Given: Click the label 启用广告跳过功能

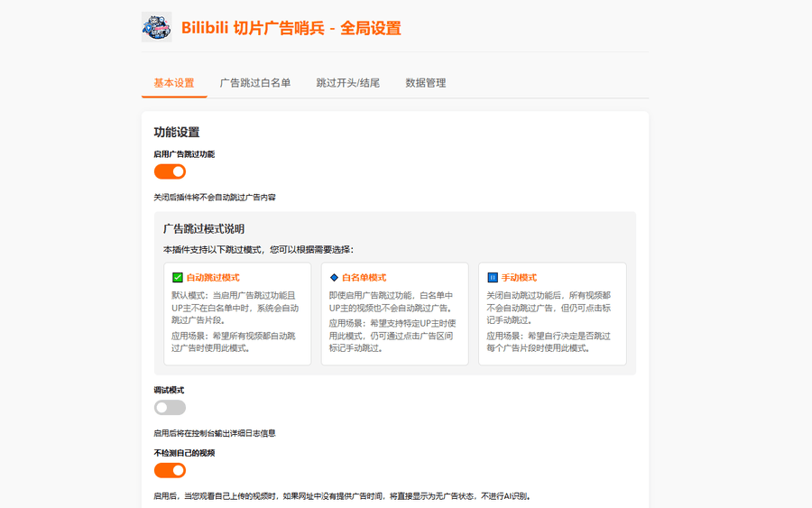Looking at the screenshot, I should tap(184, 153).
